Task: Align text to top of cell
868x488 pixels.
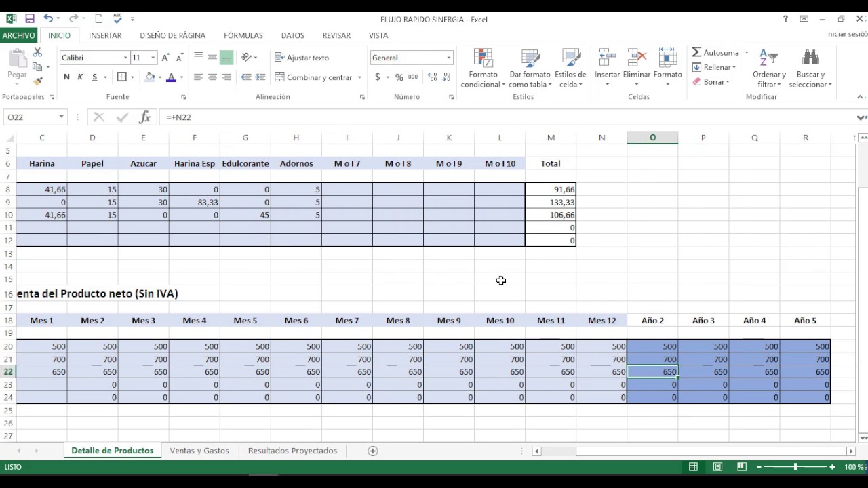Action: (x=198, y=58)
